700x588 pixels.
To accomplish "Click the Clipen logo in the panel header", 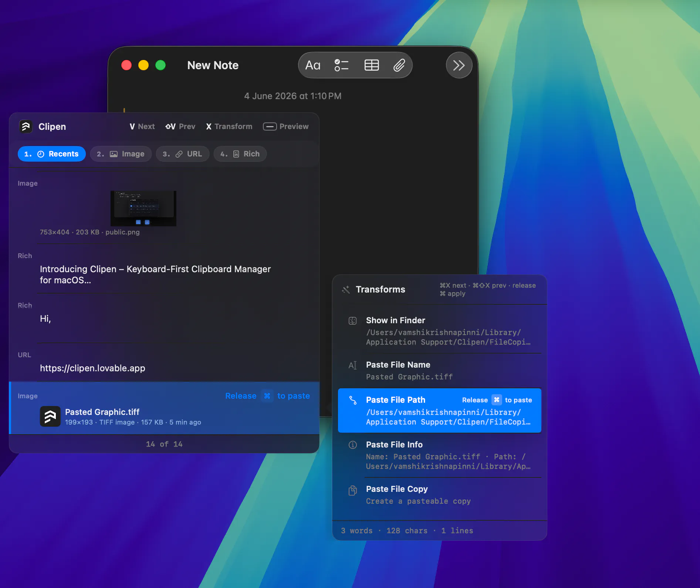I will 26,126.
